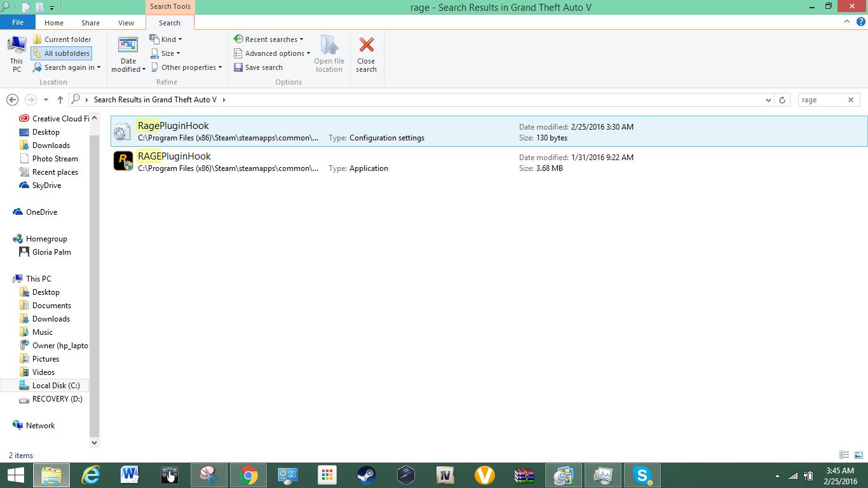Click Open file location in the ribbon

(x=329, y=53)
